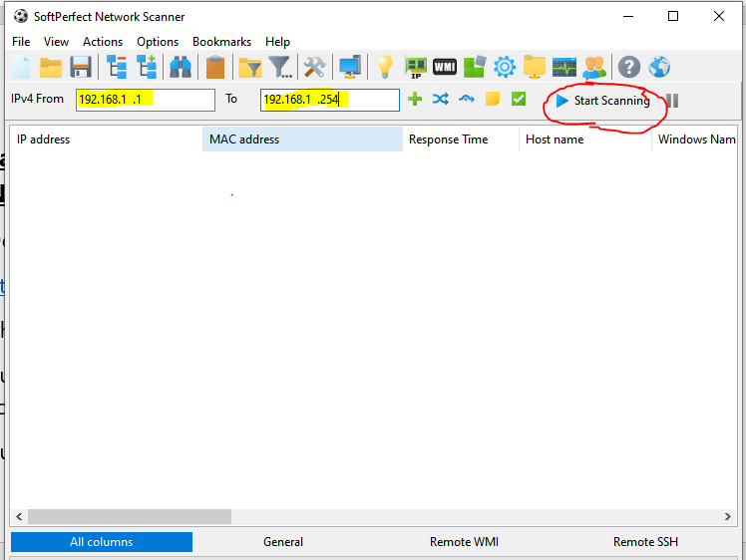Click the scrollbar right arrow
This screenshot has height=560, width=746.
tap(727, 517)
